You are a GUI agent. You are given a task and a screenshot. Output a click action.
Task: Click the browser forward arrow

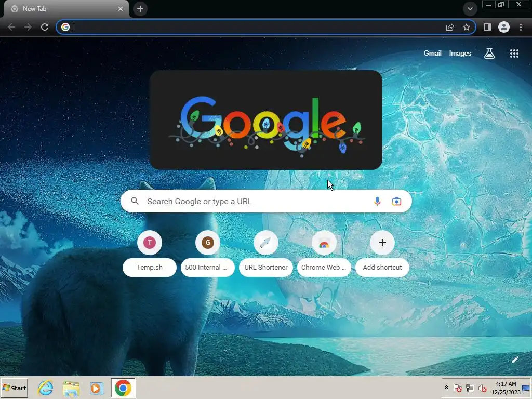(28, 27)
